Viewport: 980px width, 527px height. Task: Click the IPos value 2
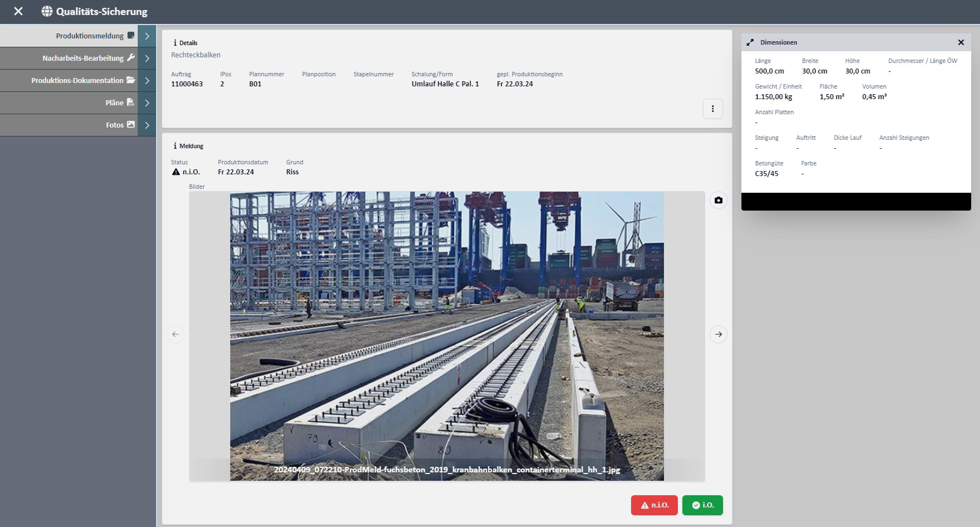coord(222,84)
